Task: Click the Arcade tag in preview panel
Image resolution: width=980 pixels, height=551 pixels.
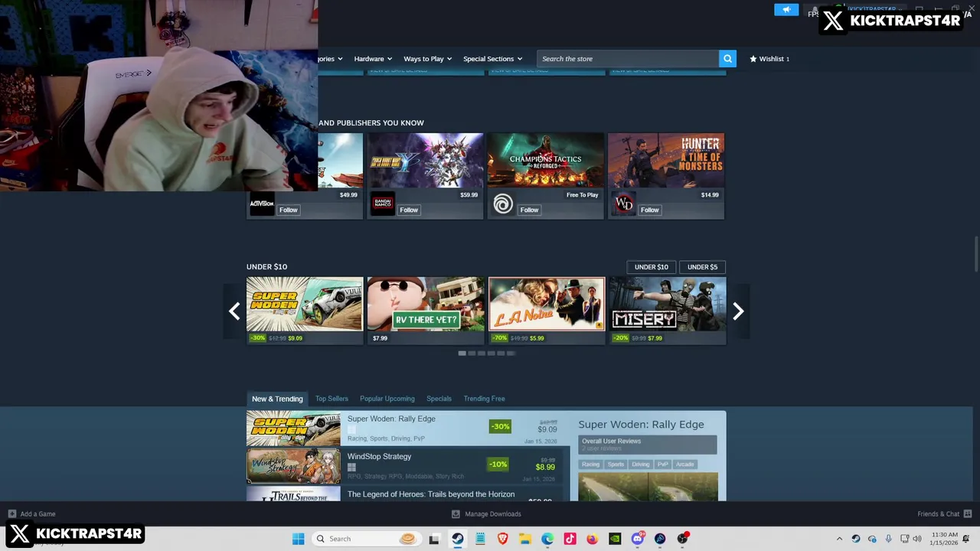Action: 684,465
